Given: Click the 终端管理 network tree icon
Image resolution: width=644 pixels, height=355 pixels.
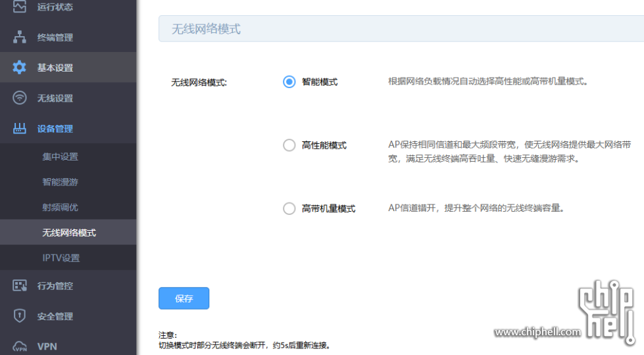Looking at the screenshot, I should tap(19, 37).
